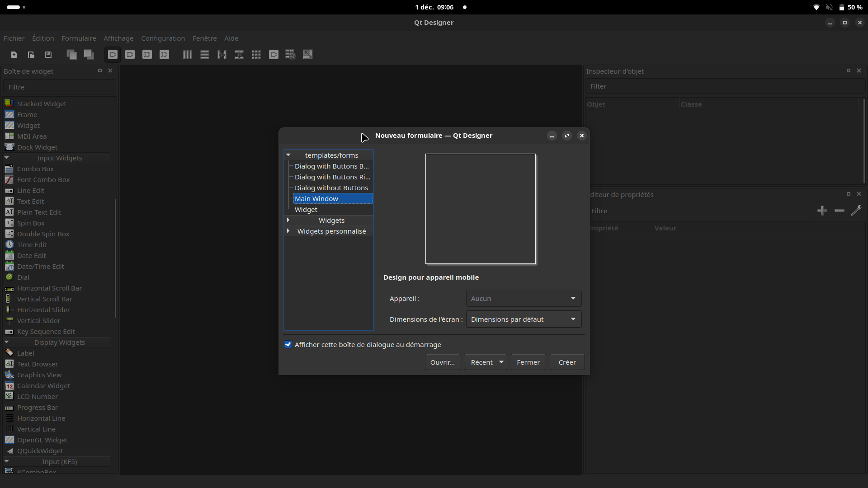Viewport: 868px width, 488px height.
Task: Expand Widgets personnalisé tree node
Action: pyautogui.click(x=288, y=231)
